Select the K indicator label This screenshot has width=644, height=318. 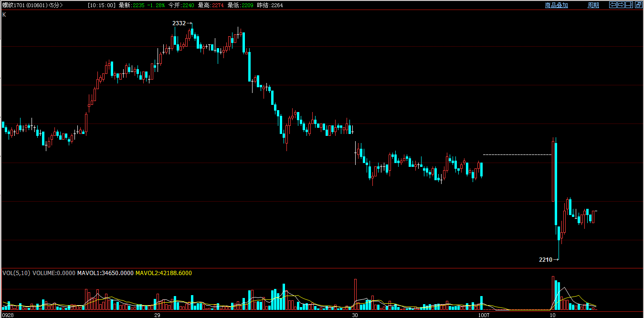(x=4, y=15)
